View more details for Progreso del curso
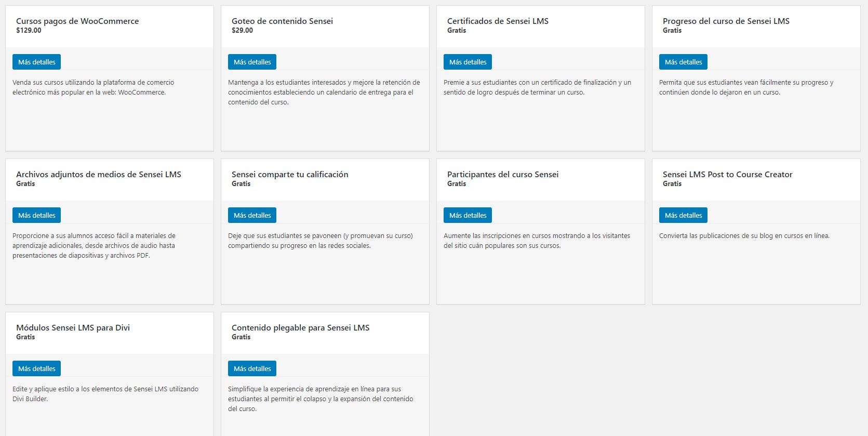 click(683, 62)
